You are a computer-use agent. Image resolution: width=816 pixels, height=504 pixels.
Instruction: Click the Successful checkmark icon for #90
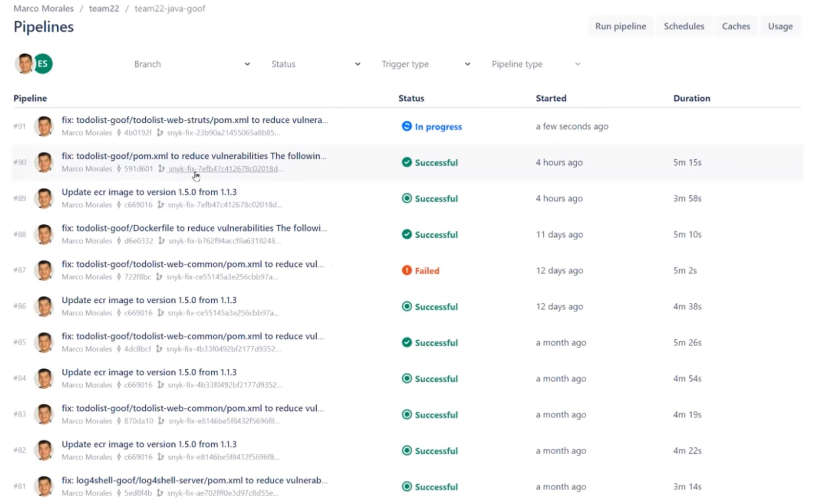click(406, 162)
